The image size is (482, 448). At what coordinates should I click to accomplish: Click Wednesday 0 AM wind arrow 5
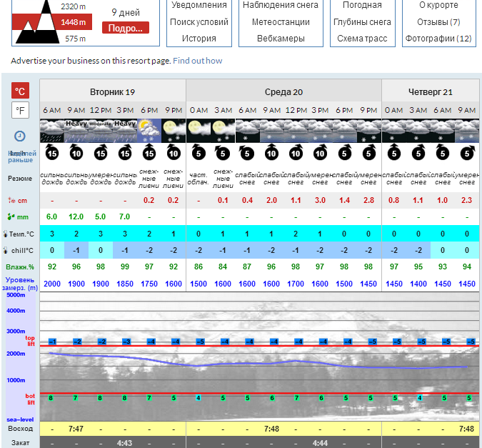click(x=199, y=151)
